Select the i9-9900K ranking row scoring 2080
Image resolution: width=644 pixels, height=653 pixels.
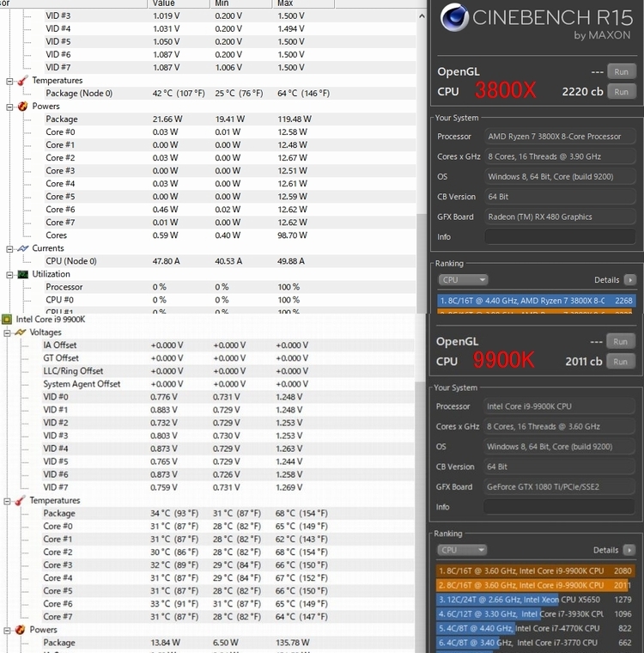[x=535, y=571]
